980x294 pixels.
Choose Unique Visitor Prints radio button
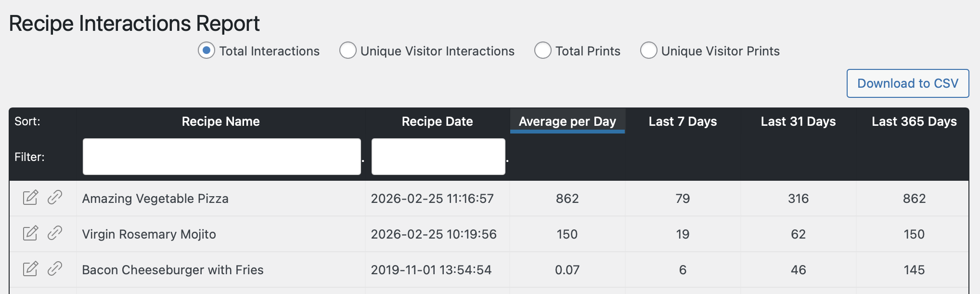(x=648, y=51)
